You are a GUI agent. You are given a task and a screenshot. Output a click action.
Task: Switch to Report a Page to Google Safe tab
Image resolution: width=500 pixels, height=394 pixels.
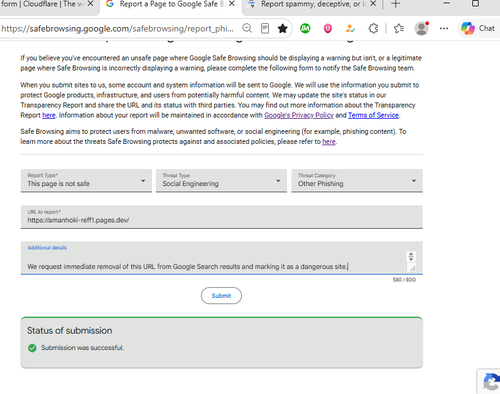(171, 5)
